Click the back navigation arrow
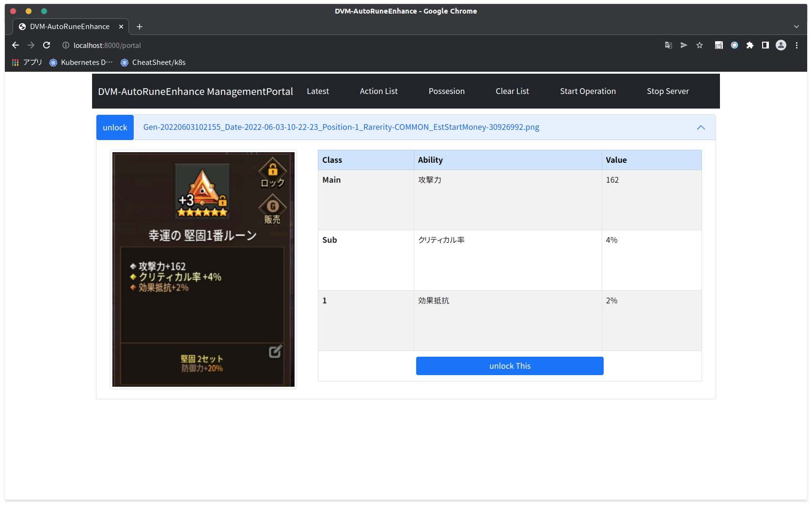 click(16, 45)
